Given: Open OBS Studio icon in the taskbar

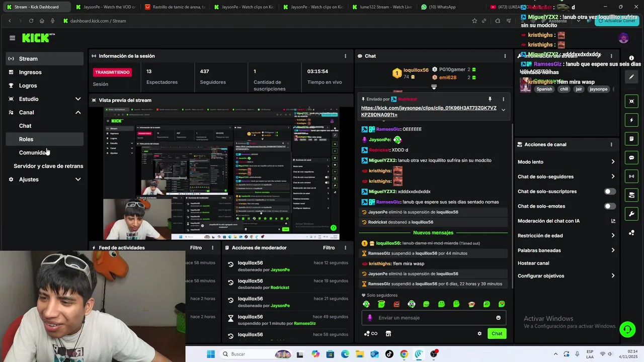Looking at the screenshot, I should coord(434,354).
